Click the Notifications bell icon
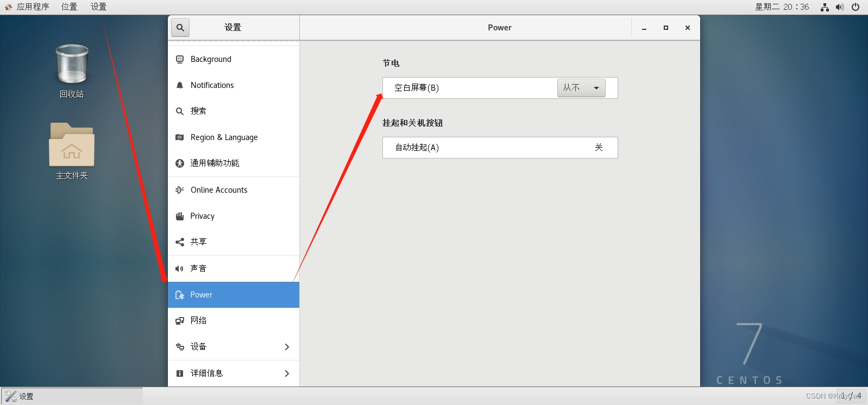This screenshot has width=868, height=405. (x=180, y=85)
